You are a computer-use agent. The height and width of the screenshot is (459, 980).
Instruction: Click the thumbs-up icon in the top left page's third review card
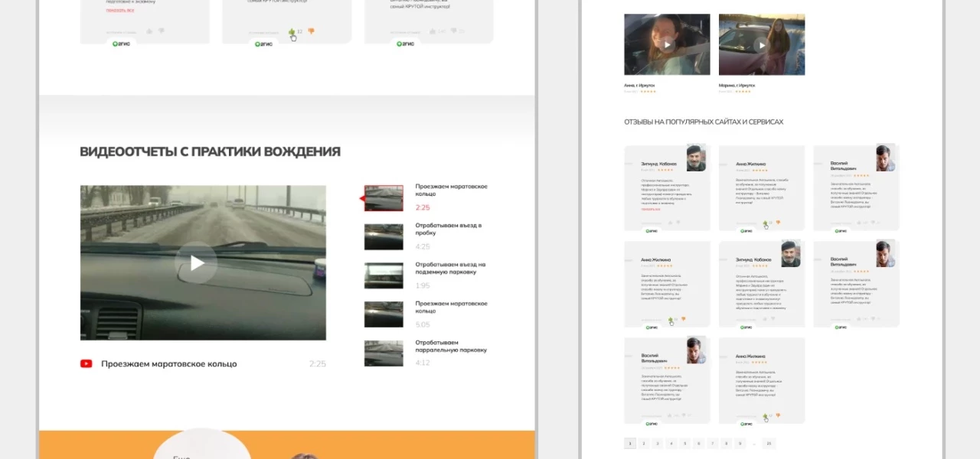433,31
